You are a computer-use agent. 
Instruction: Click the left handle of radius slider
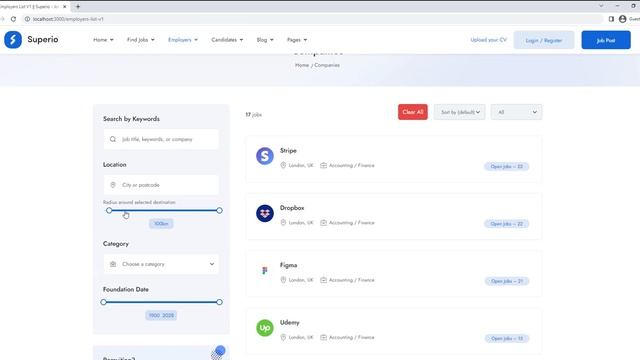(109, 210)
